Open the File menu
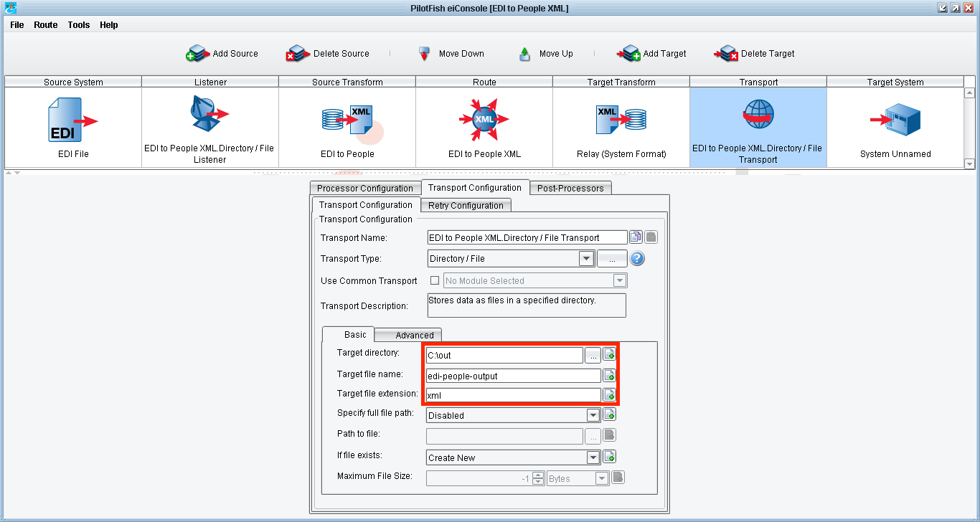Image resolution: width=980 pixels, height=522 pixels. 17,25
